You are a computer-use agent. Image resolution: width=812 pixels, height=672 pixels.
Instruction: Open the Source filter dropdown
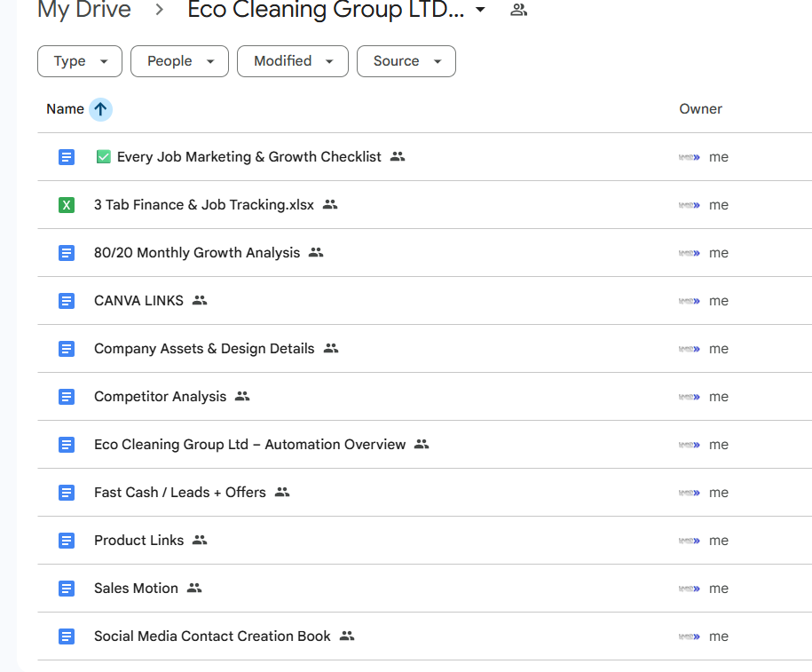pyautogui.click(x=406, y=61)
